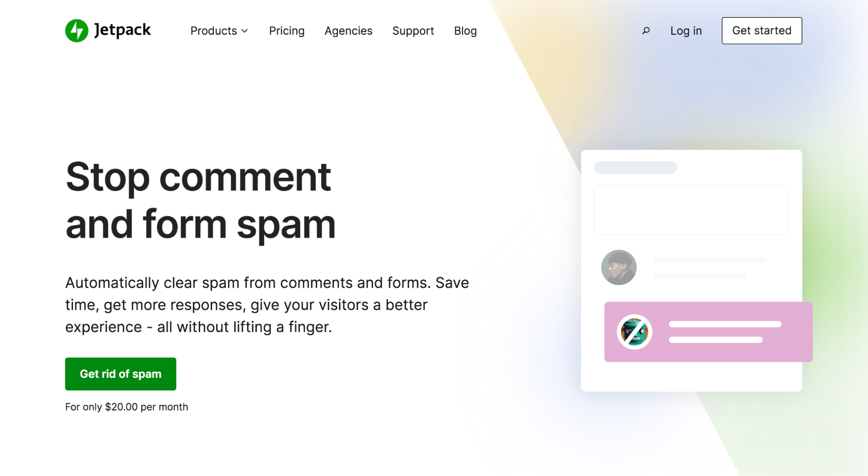Click the Jetpack lightning bolt icon
This screenshot has height=476, width=868.
pos(77,30)
